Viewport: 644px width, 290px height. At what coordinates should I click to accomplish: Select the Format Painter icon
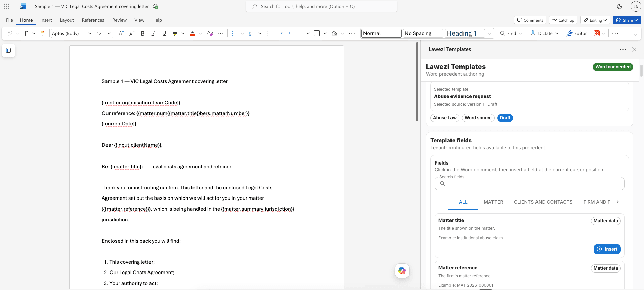click(x=43, y=33)
